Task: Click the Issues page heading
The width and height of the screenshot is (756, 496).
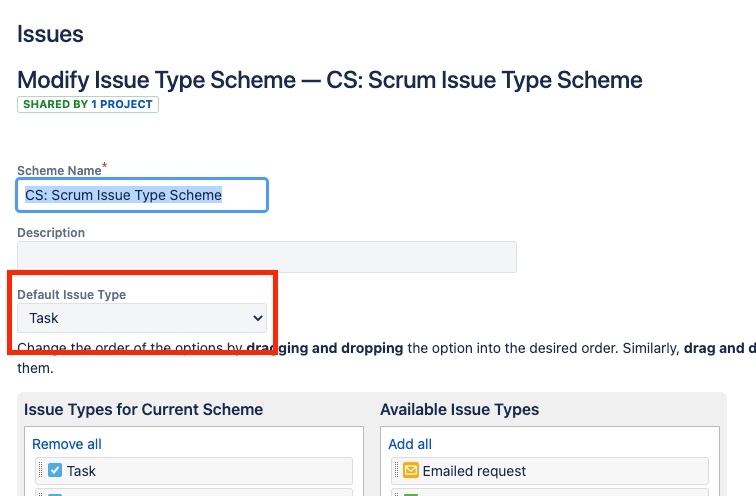Action: pos(50,34)
